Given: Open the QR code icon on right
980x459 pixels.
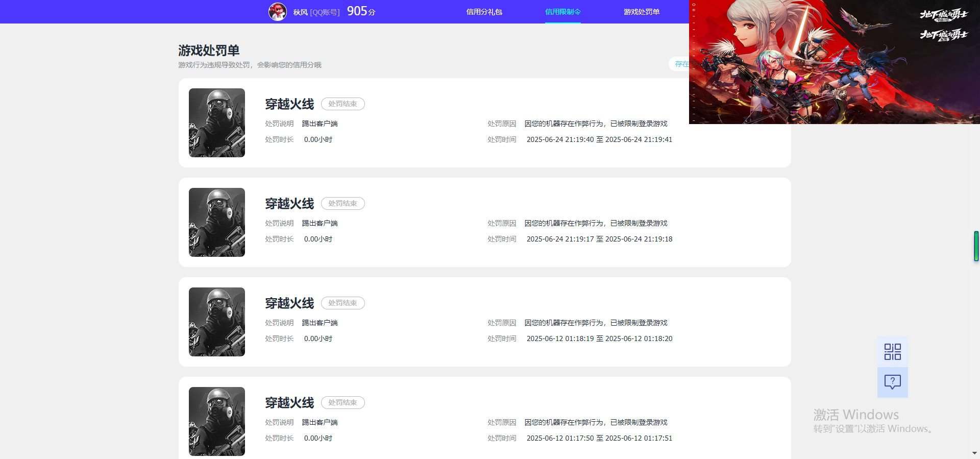Looking at the screenshot, I should [x=892, y=352].
